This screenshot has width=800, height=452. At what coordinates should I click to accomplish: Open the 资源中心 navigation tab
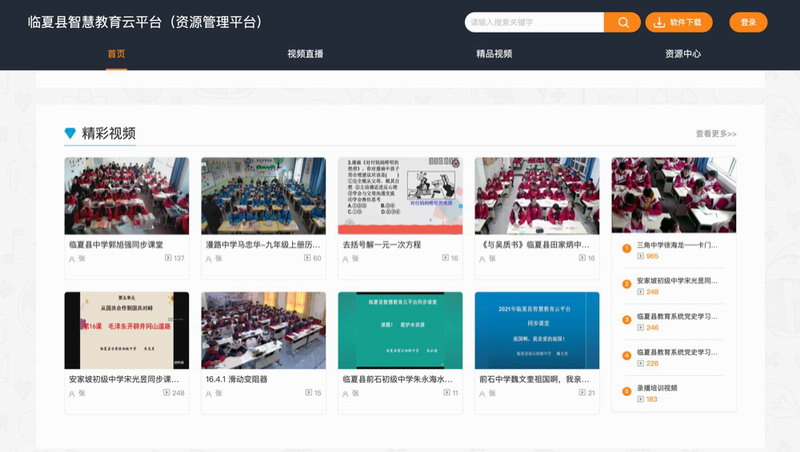click(x=683, y=54)
